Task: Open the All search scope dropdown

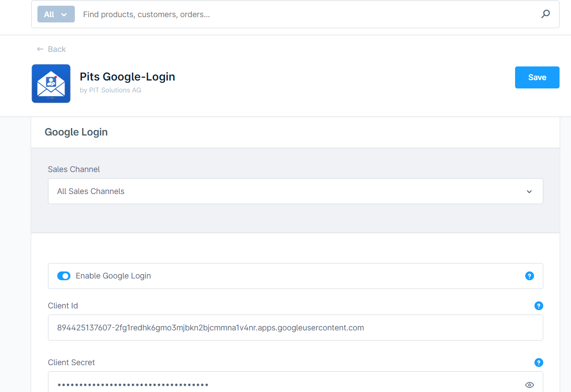Action: 56,14
